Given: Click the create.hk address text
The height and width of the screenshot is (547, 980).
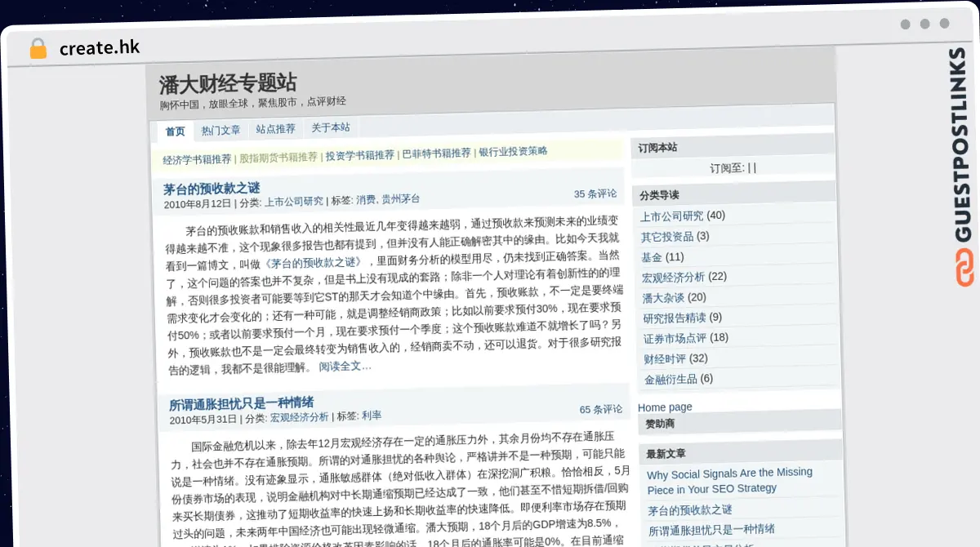Looking at the screenshot, I should (100, 48).
